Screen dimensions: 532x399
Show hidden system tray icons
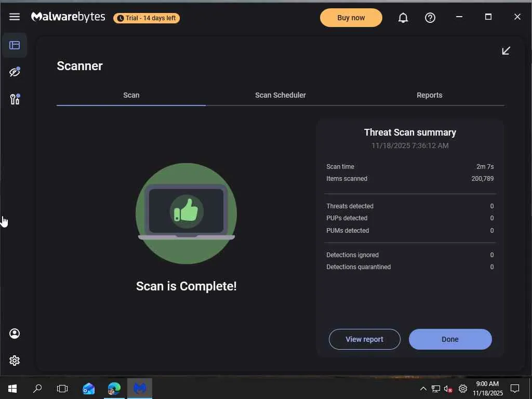coord(423,389)
